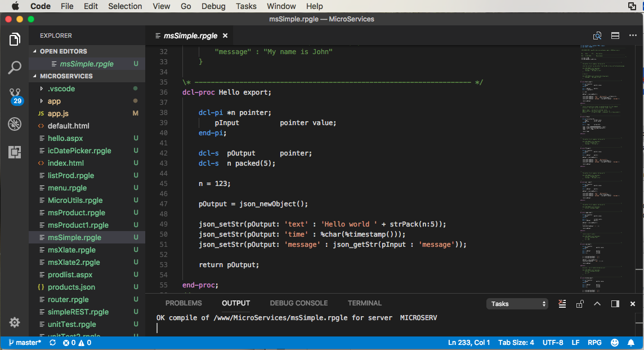Switch to the DEBUG CONSOLE tab
The height and width of the screenshot is (350, 644).
[298, 303]
